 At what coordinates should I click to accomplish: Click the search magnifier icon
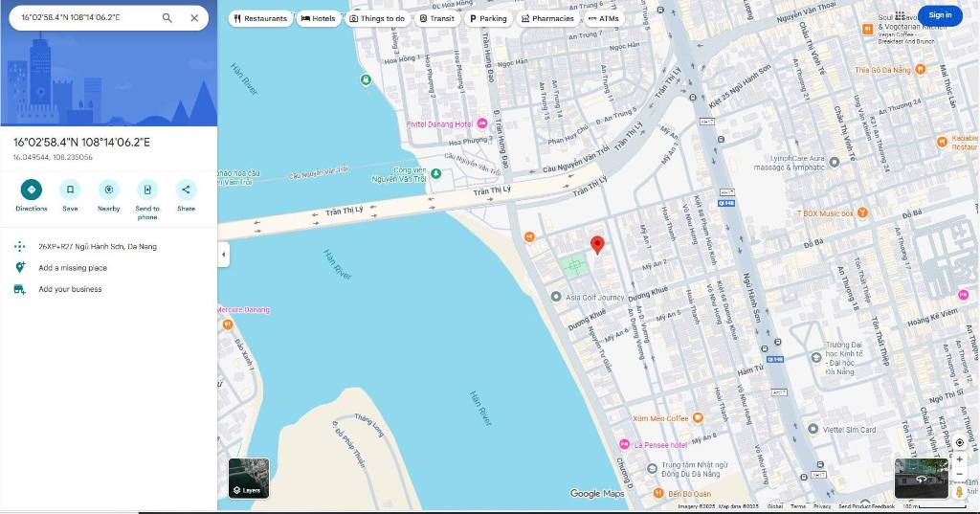click(x=167, y=18)
